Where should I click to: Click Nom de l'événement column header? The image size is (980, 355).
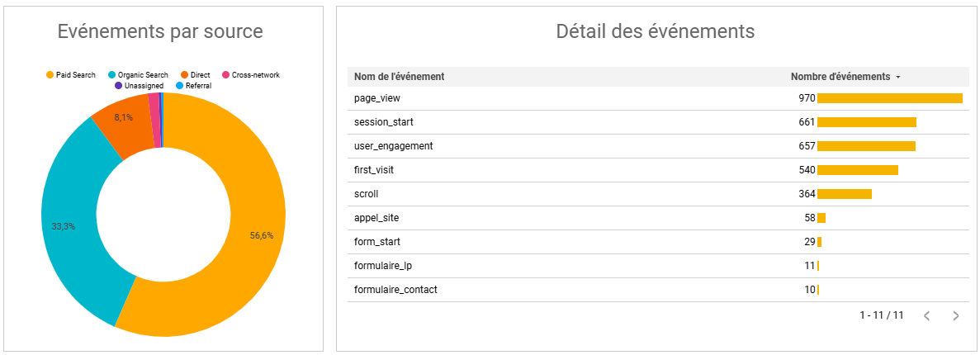coord(399,76)
